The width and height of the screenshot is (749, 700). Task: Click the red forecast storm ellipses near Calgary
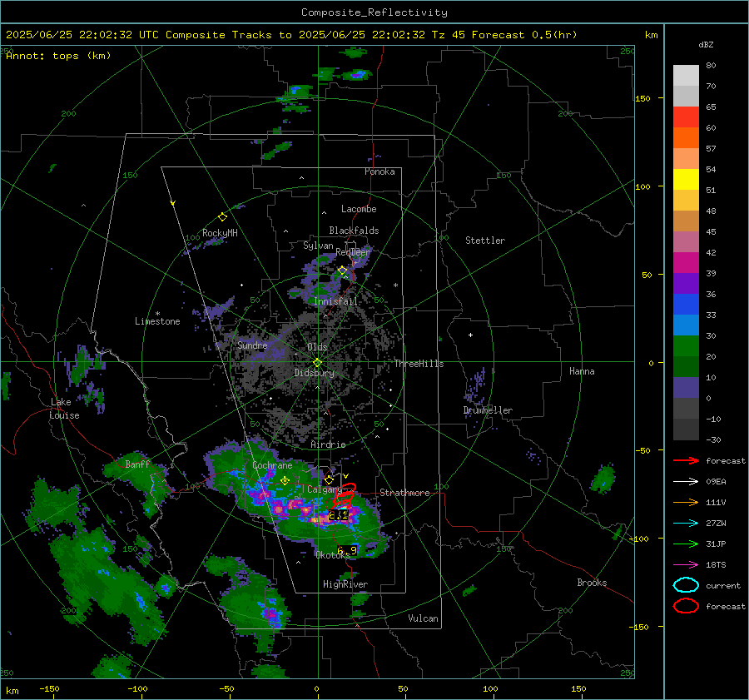click(x=344, y=497)
